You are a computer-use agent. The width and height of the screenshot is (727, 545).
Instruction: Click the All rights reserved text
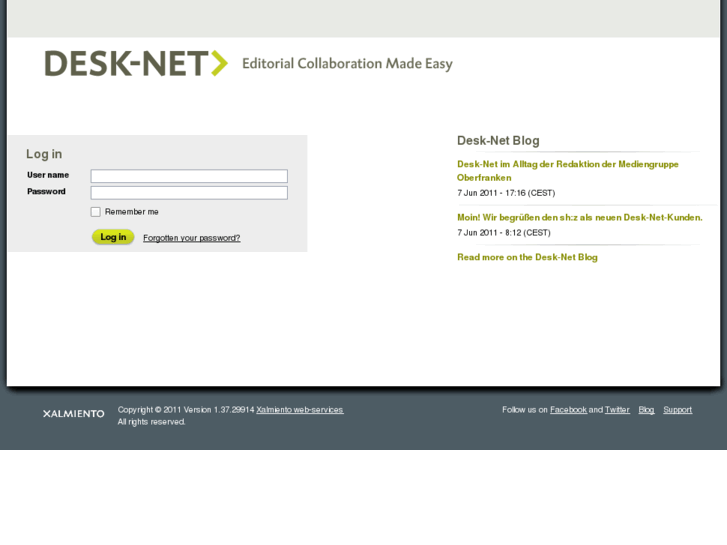[x=151, y=422]
